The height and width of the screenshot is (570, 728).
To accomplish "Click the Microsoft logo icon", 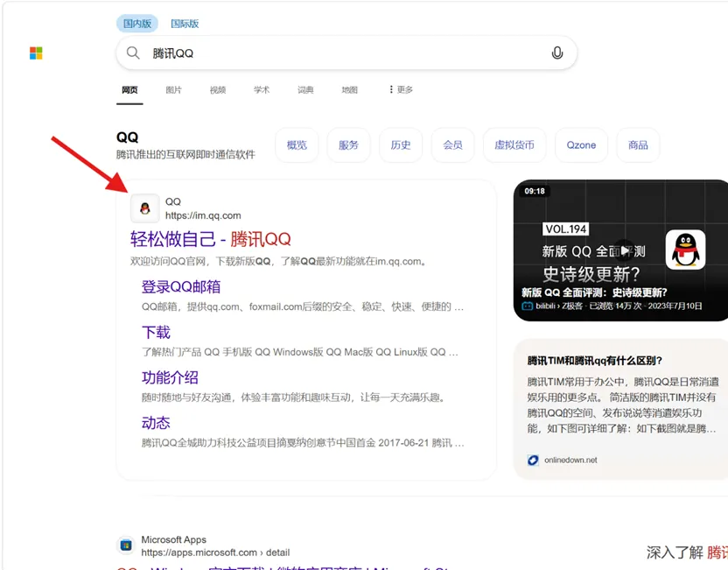I will pyautogui.click(x=36, y=53).
